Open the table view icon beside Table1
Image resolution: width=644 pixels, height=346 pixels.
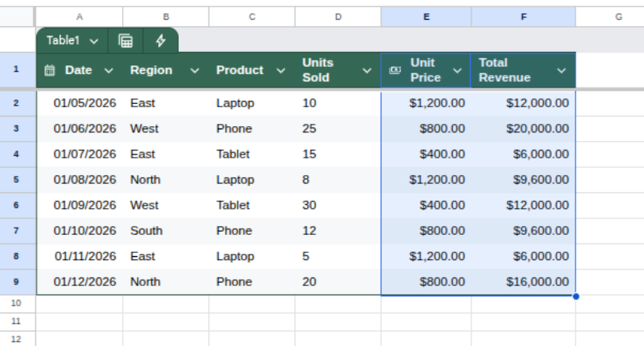coord(125,41)
